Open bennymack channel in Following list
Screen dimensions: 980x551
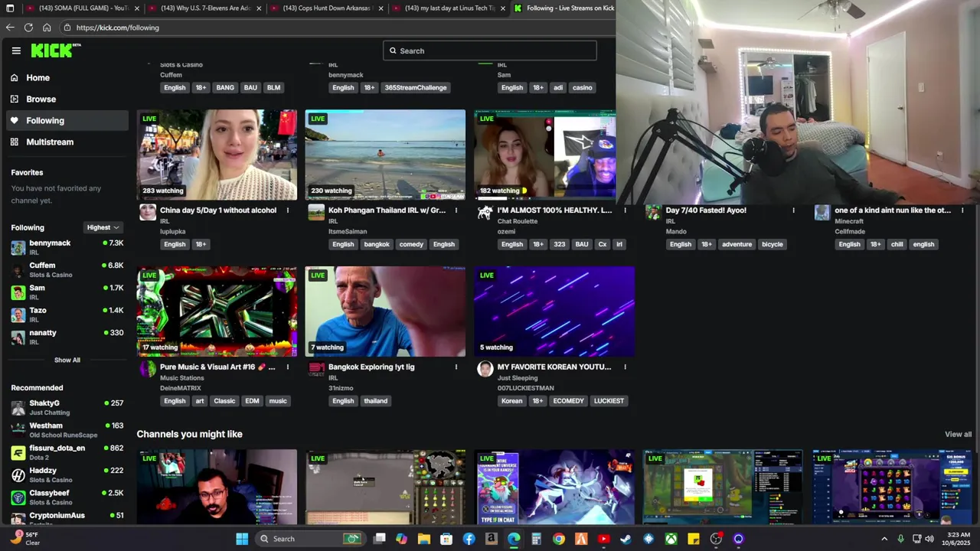pyautogui.click(x=67, y=247)
